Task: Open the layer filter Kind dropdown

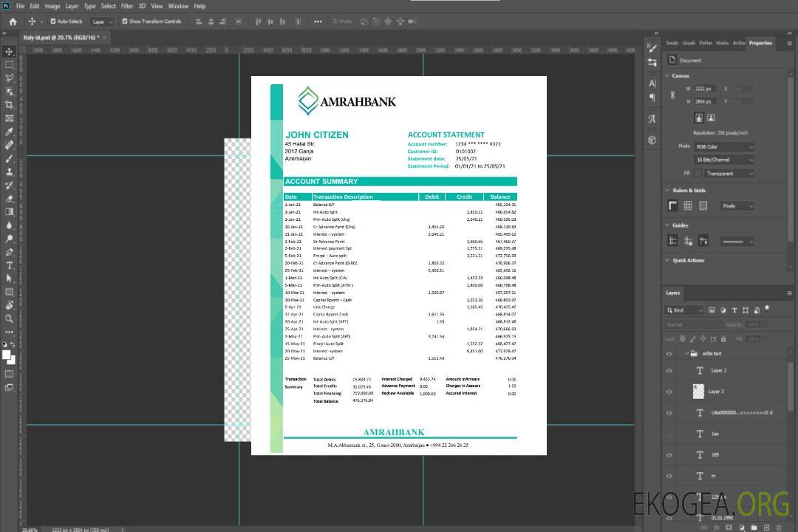Action: click(x=684, y=310)
